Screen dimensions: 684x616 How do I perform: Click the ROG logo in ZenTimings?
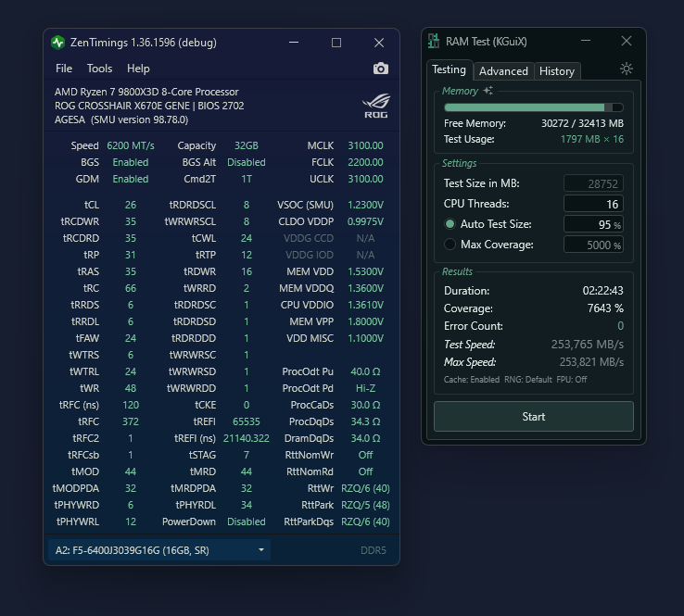coord(374,105)
